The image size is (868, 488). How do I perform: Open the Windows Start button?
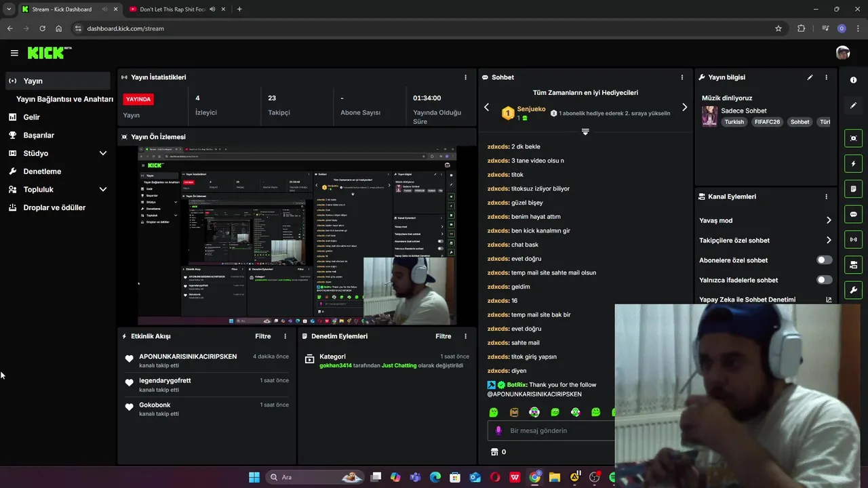pos(254,477)
